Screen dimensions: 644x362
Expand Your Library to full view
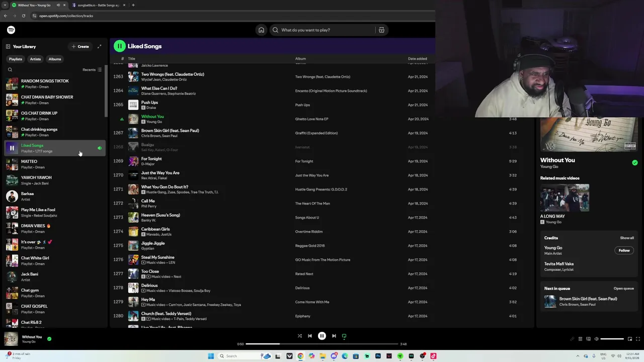(99, 46)
